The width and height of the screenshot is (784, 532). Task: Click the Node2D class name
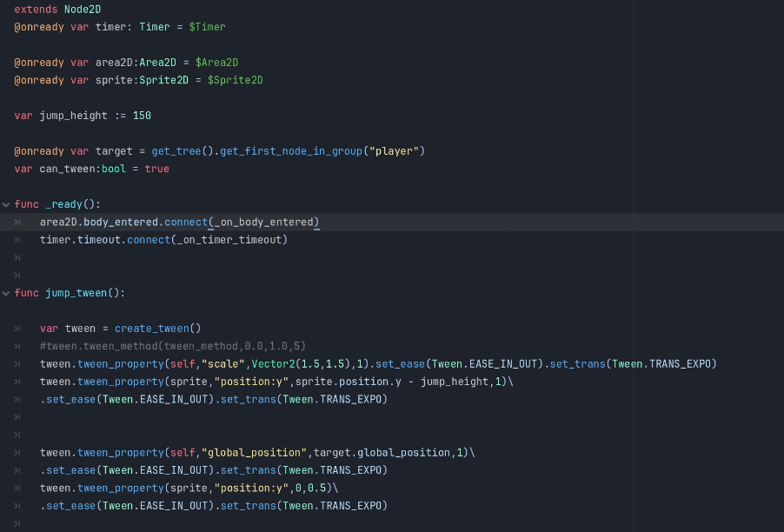83,9
